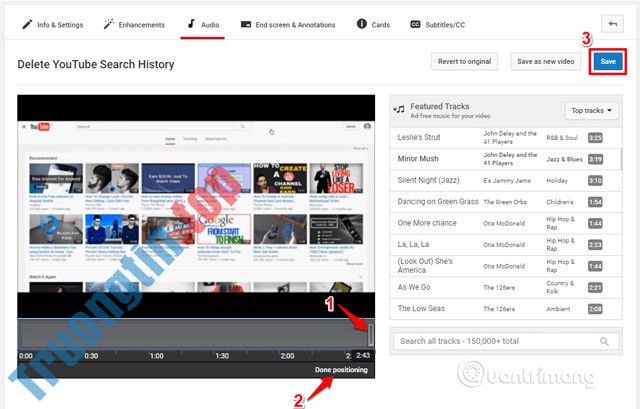
Task: Select Dancing on Green Grass track
Action: coord(506,202)
